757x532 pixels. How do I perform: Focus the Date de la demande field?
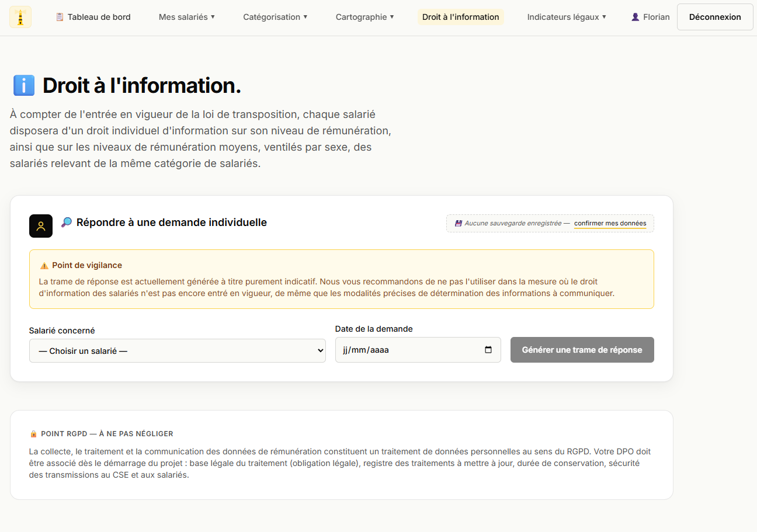pos(418,350)
